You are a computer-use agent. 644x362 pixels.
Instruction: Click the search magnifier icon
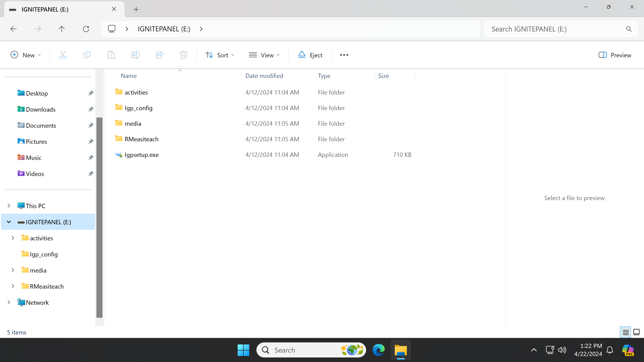pyautogui.click(x=629, y=29)
